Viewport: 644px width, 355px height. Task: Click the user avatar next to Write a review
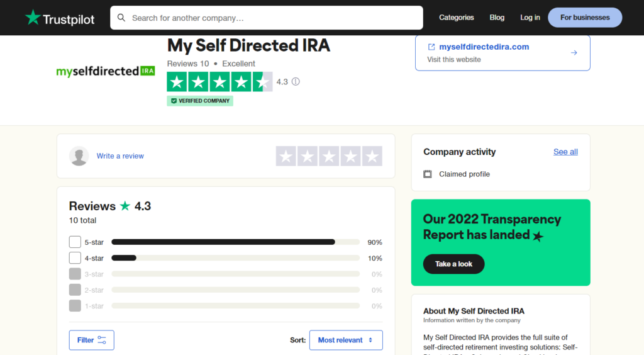pos(79,156)
